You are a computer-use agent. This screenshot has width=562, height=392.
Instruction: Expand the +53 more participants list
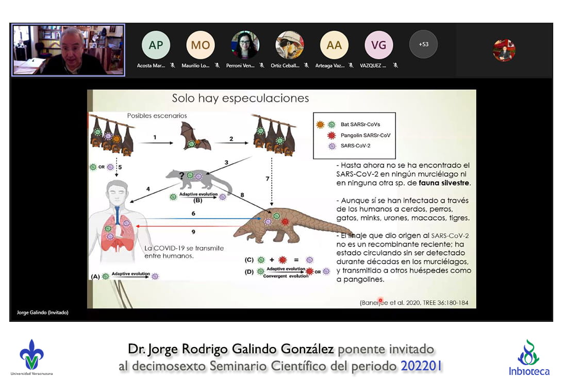(423, 44)
